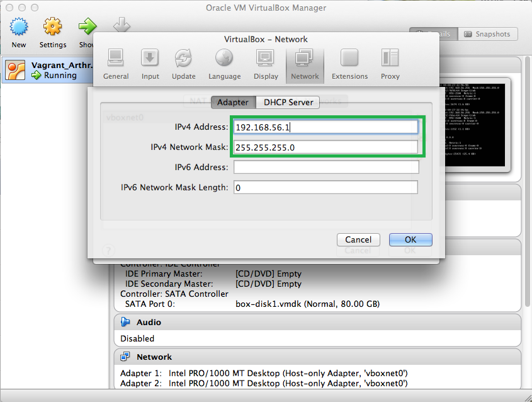Click the green Show arrow icon
The height and width of the screenshot is (402, 532).
click(x=87, y=26)
